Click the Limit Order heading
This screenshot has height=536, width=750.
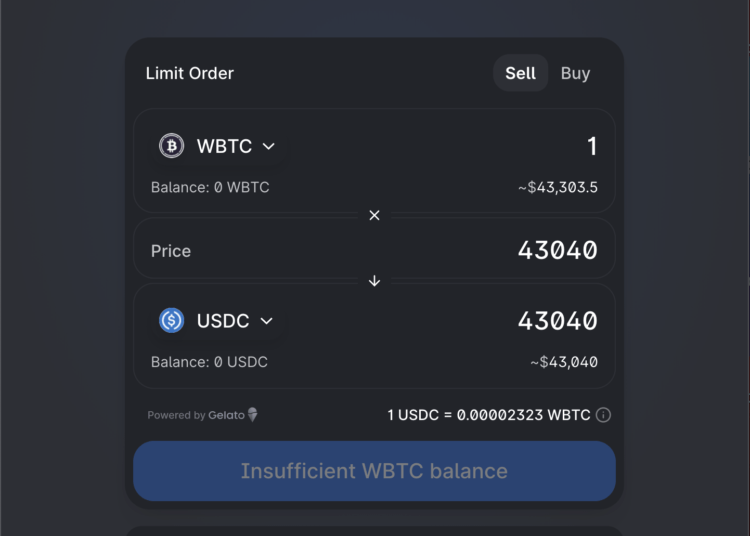190,73
